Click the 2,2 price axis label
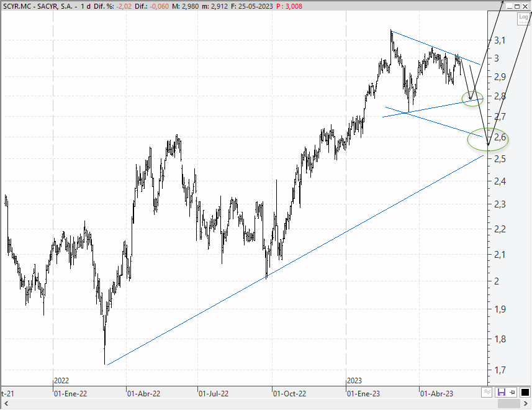Image resolution: width=532 pixels, height=410 pixels. (500, 229)
